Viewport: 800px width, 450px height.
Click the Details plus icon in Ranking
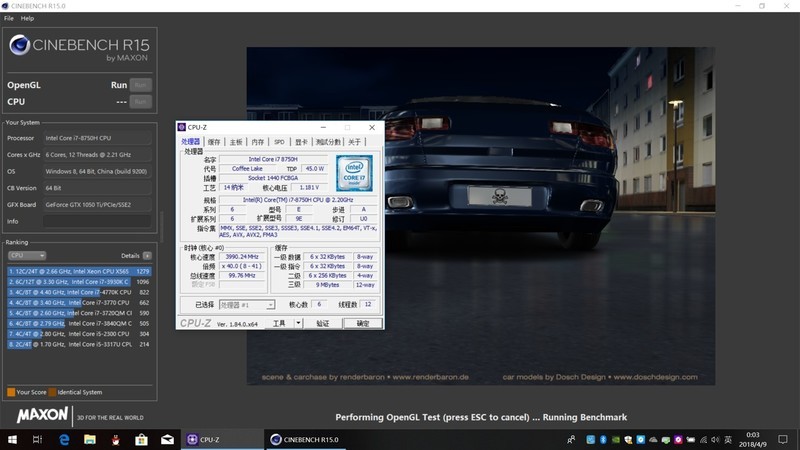point(147,256)
